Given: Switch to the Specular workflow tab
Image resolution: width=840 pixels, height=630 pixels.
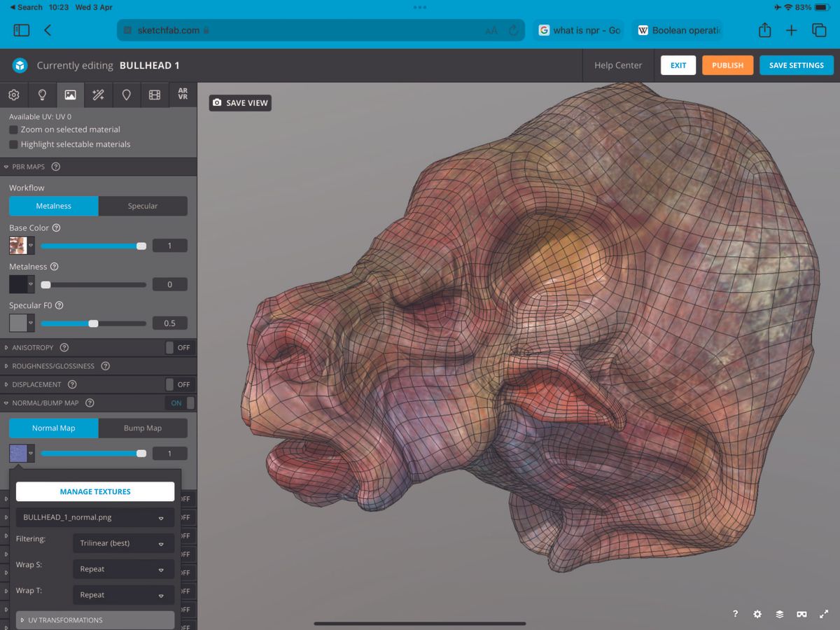Looking at the screenshot, I should pyautogui.click(x=143, y=206).
